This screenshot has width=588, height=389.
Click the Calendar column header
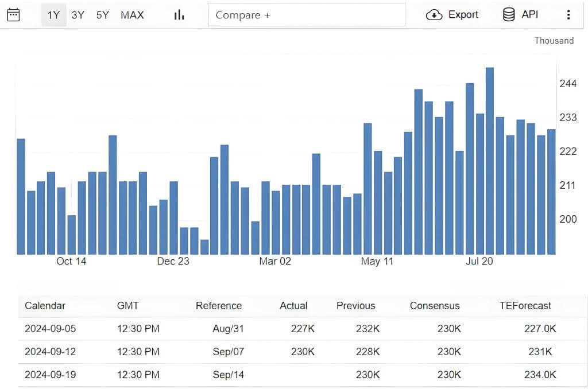(x=45, y=306)
